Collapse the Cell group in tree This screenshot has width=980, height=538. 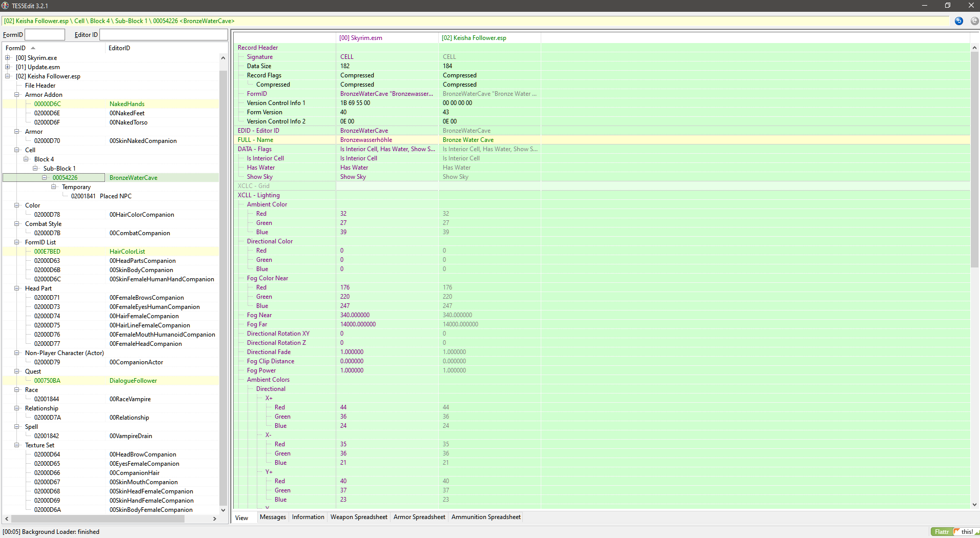(17, 150)
